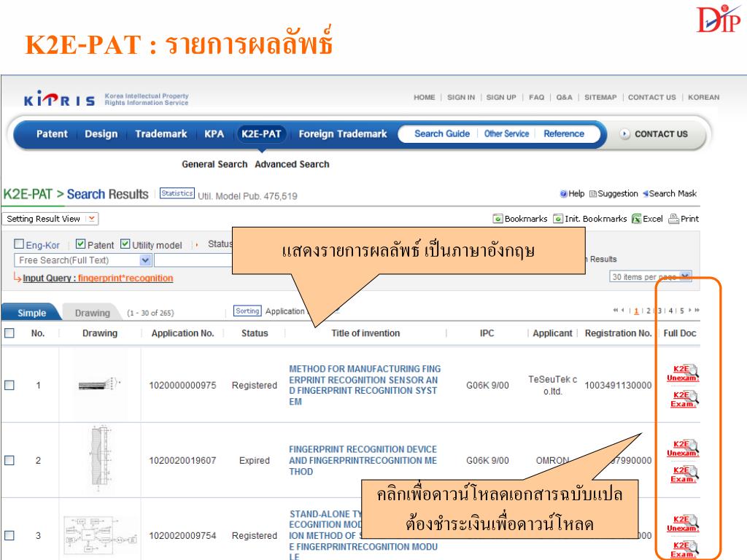Click the Statistics button
Viewport: 747px width, 560px height.
[x=177, y=193]
